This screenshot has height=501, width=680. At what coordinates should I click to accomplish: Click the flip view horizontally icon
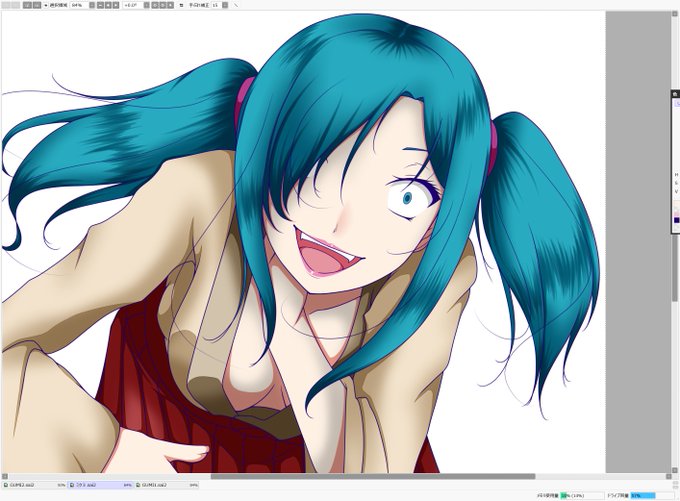[181, 5]
